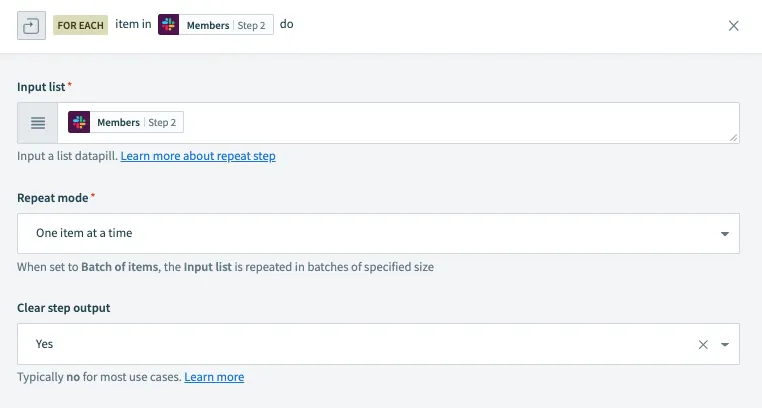Clear the Clear step output selection
The image size is (762, 408).
click(703, 344)
